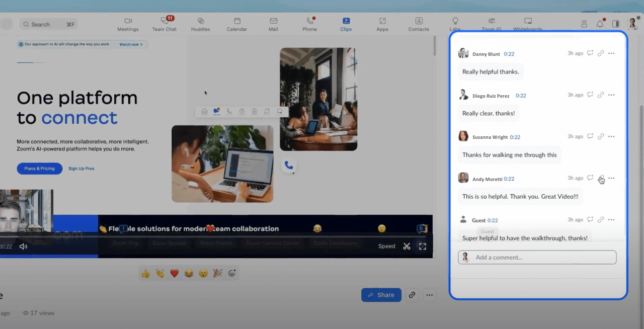Click the Share button
The height and width of the screenshot is (329, 644).
click(381, 295)
